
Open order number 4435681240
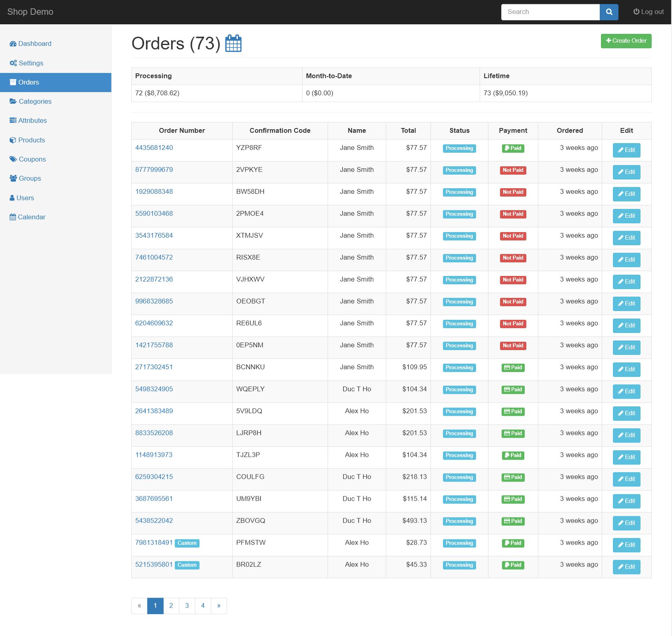coord(154,148)
